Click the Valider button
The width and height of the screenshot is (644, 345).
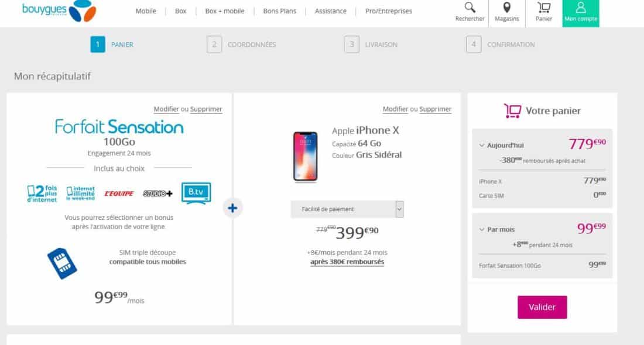[542, 307]
